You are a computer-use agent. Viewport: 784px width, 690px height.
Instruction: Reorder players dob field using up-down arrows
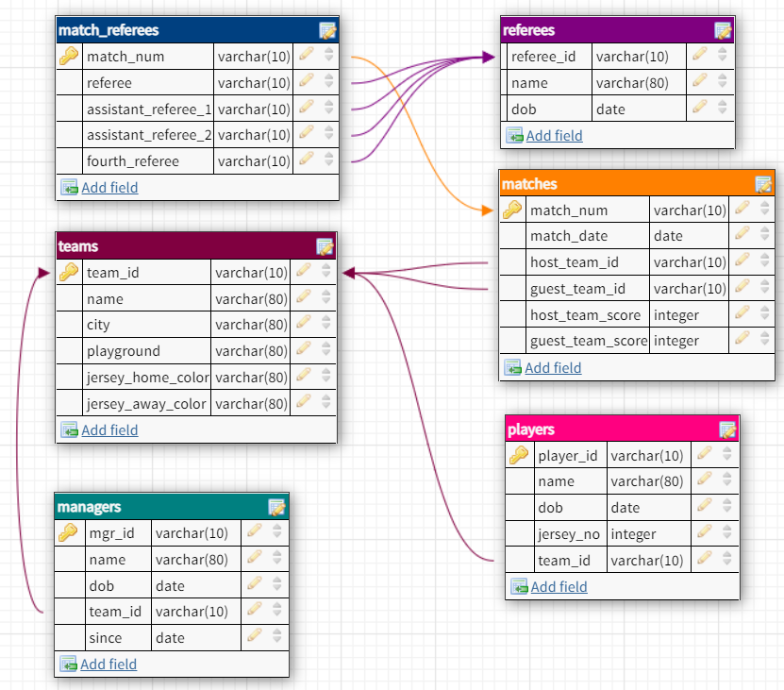[x=727, y=505]
